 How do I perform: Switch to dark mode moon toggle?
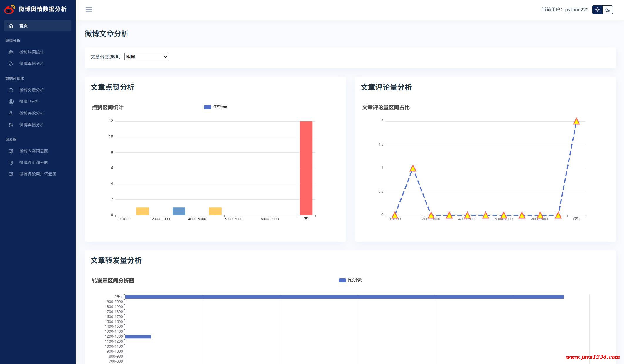coord(608,10)
